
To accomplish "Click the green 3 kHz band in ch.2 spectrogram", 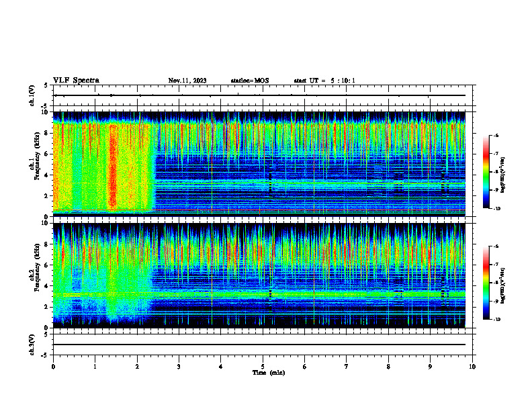I will (x=259, y=294).
